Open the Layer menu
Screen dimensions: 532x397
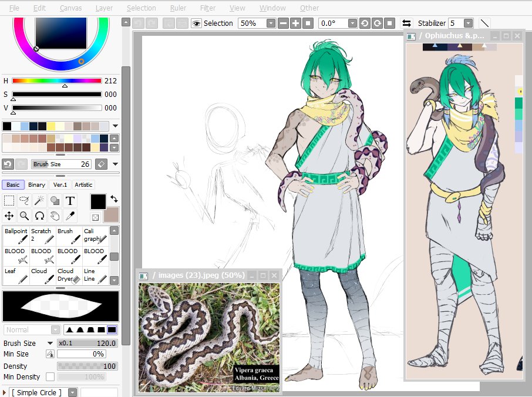pyautogui.click(x=104, y=8)
